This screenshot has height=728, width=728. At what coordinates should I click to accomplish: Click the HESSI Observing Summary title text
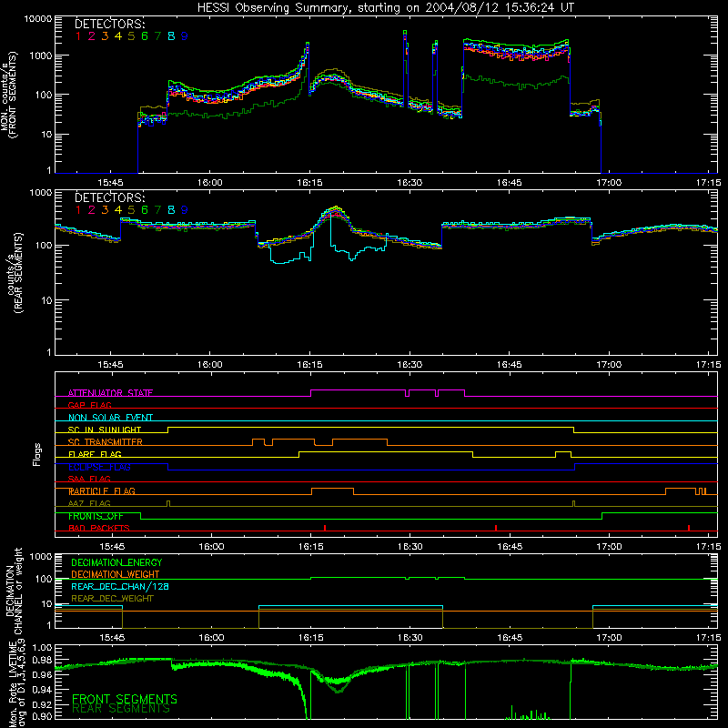click(385, 7)
